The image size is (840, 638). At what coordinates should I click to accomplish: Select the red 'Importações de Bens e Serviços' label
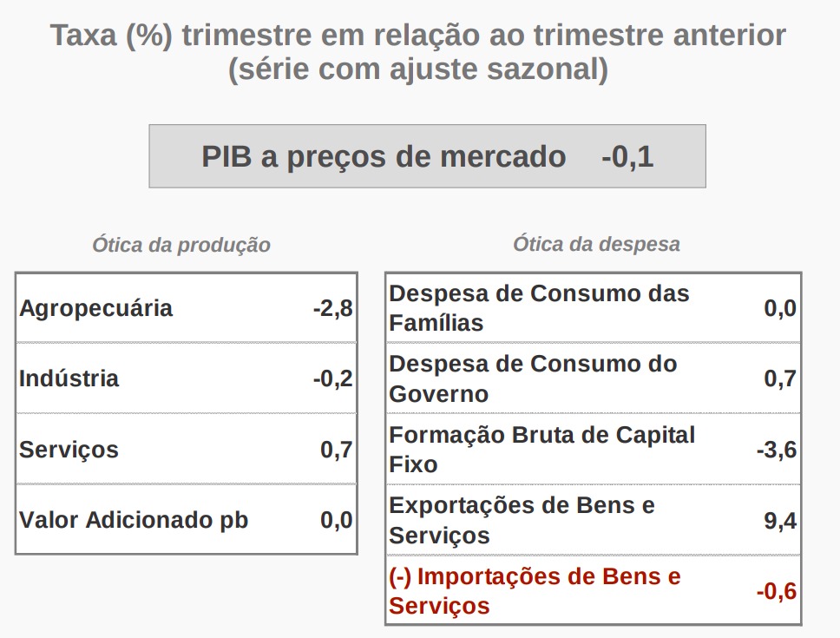pos(535,590)
